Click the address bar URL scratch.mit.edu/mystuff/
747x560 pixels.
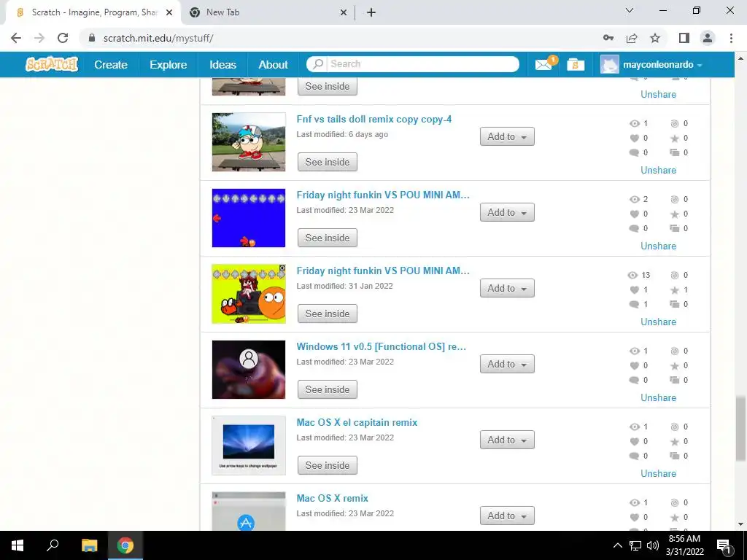pyautogui.click(x=158, y=38)
